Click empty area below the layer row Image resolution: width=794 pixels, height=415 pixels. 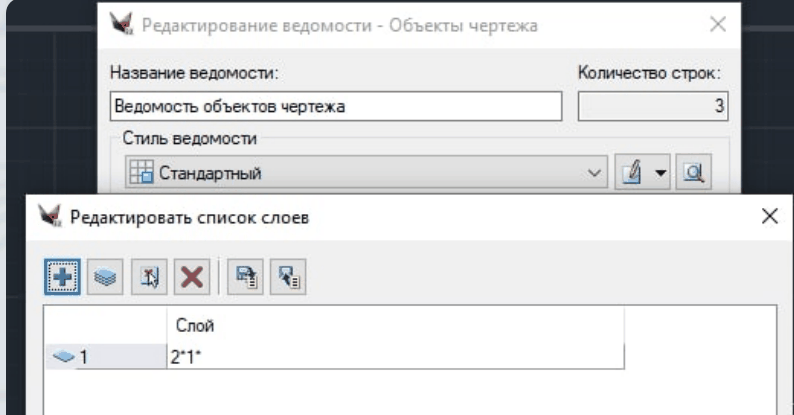coord(400,393)
